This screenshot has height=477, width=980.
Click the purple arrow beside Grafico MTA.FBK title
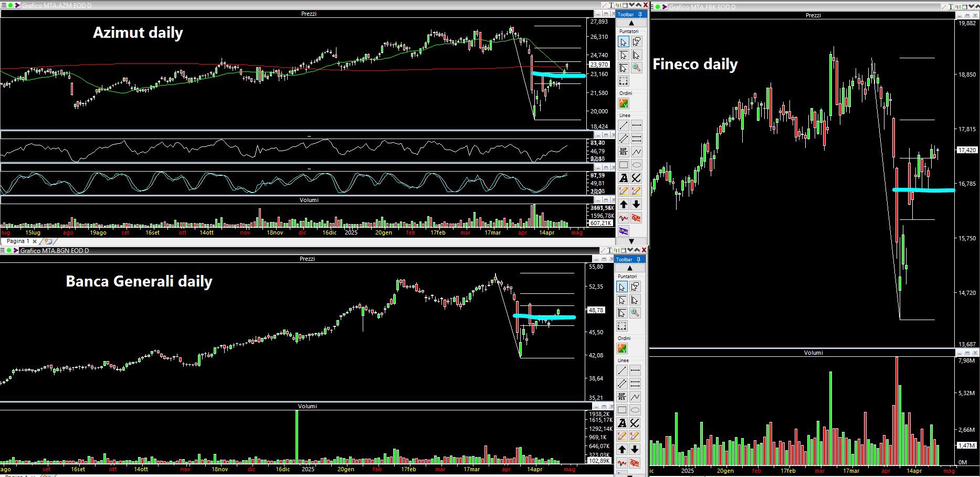pyautogui.click(x=665, y=7)
